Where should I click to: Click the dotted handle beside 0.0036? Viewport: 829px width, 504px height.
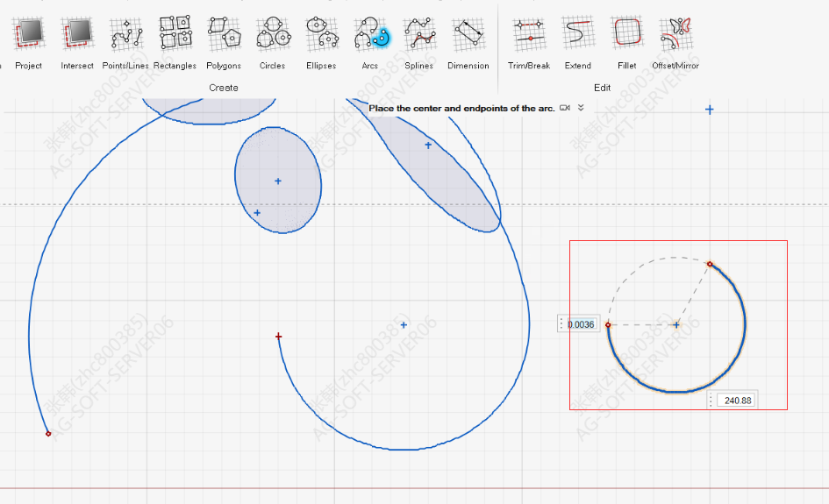click(561, 324)
